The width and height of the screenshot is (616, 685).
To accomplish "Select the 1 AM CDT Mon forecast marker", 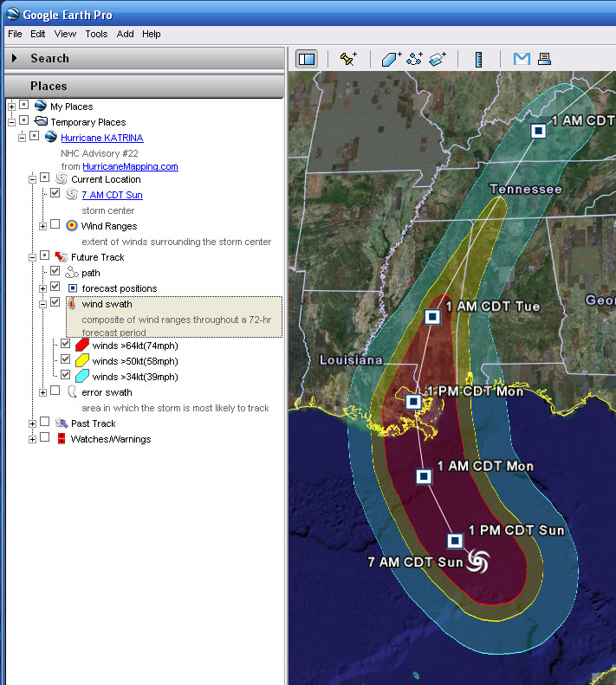I will click(424, 476).
